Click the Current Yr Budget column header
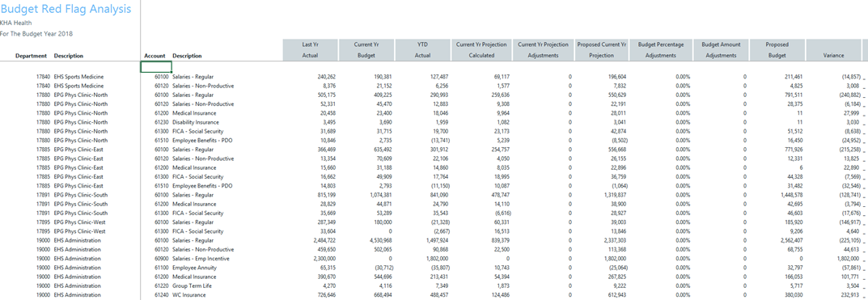Screen dimensions: 868x300 (366, 50)
